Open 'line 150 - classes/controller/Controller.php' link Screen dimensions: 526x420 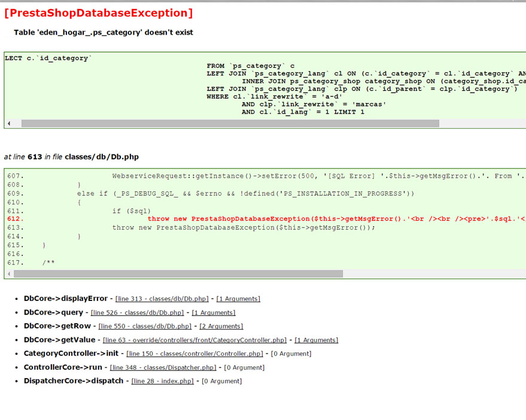[195, 354]
